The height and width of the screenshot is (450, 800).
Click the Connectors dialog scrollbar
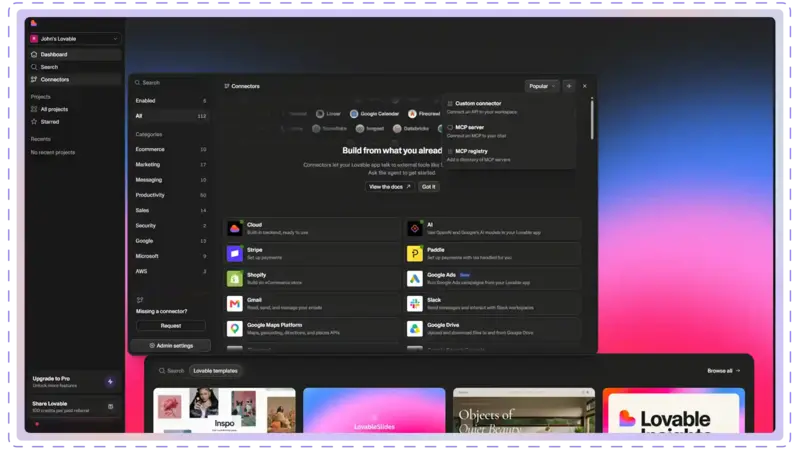(592, 119)
